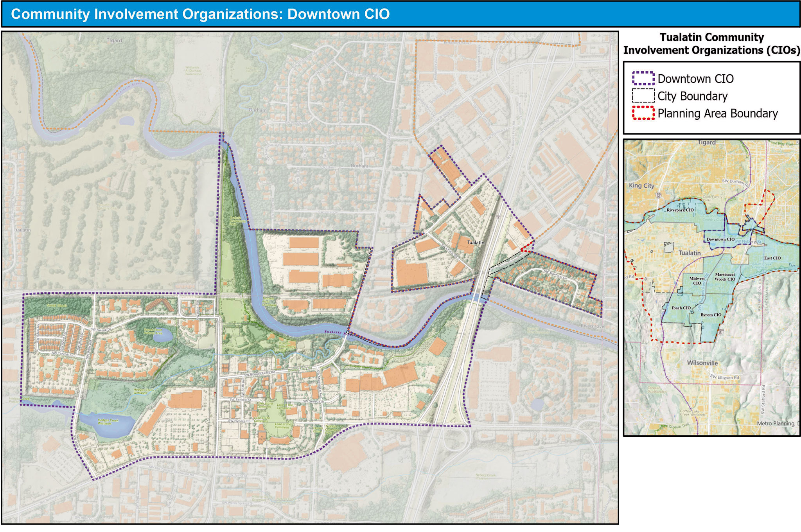The height and width of the screenshot is (532, 801).
Task: Click Byrom CIO region on inset map
Action: click(711, 315)
